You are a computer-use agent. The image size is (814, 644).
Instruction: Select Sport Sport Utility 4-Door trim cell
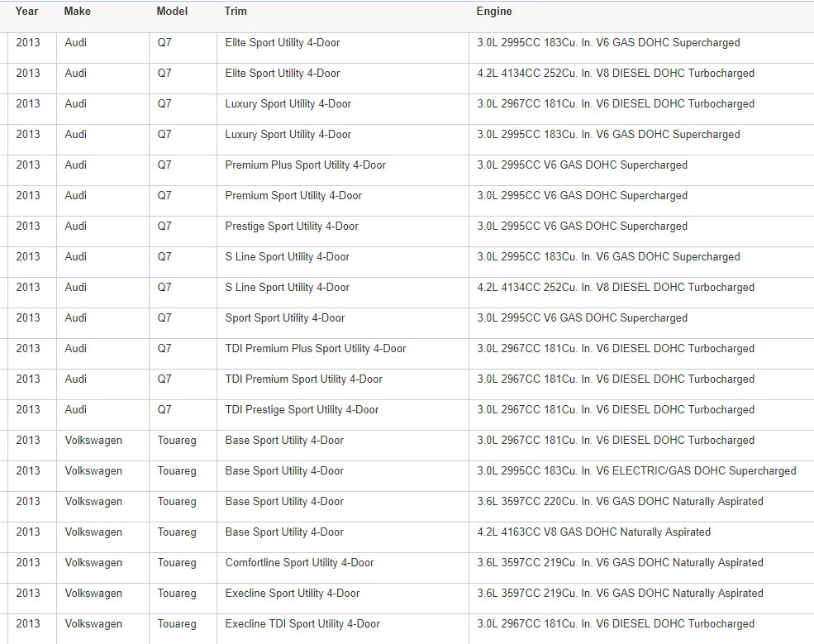pos(343,323)
